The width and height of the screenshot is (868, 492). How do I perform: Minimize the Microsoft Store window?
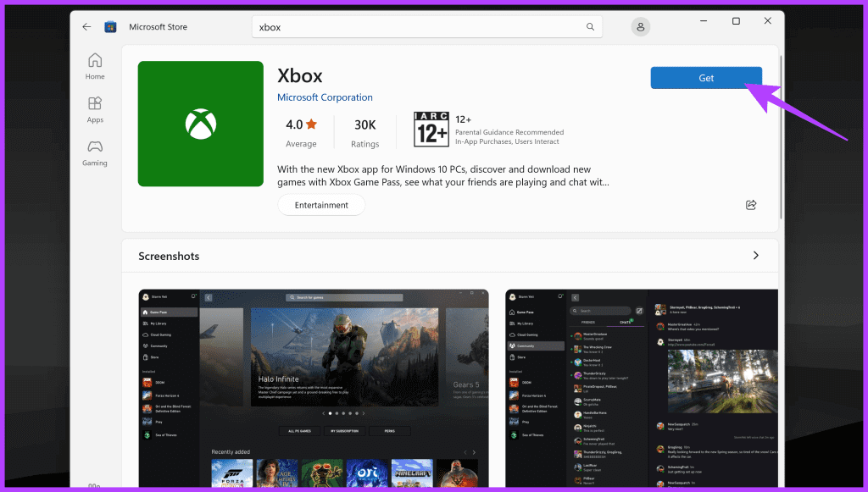coord(703,21)
